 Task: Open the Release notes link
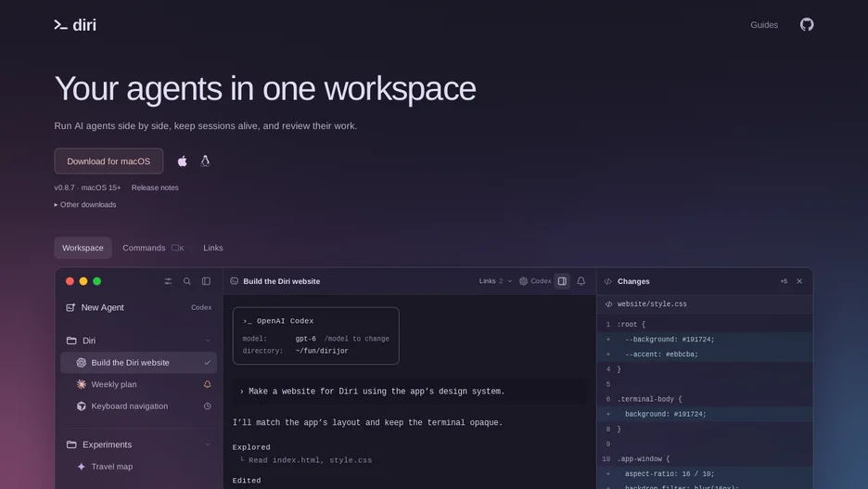click(155, 187)
